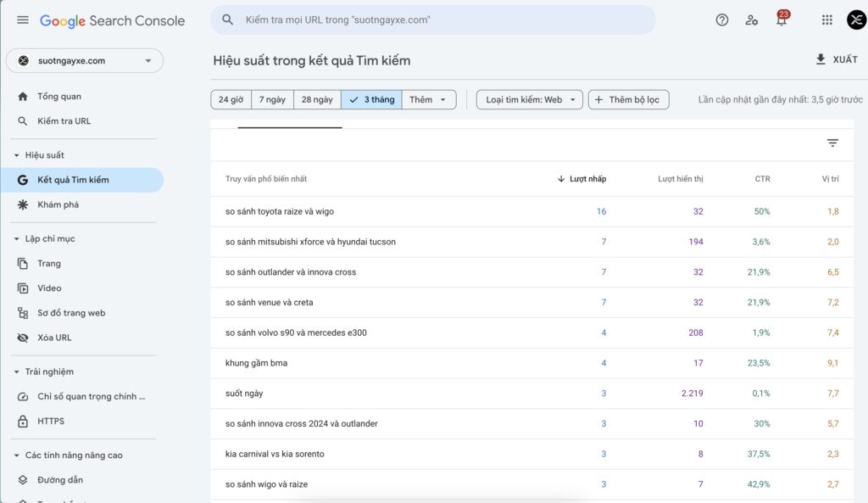The height and width of the screenshot is (503, 868).
Task: Click the 2.219 impressions value
Action: click(x=692, y=394)
